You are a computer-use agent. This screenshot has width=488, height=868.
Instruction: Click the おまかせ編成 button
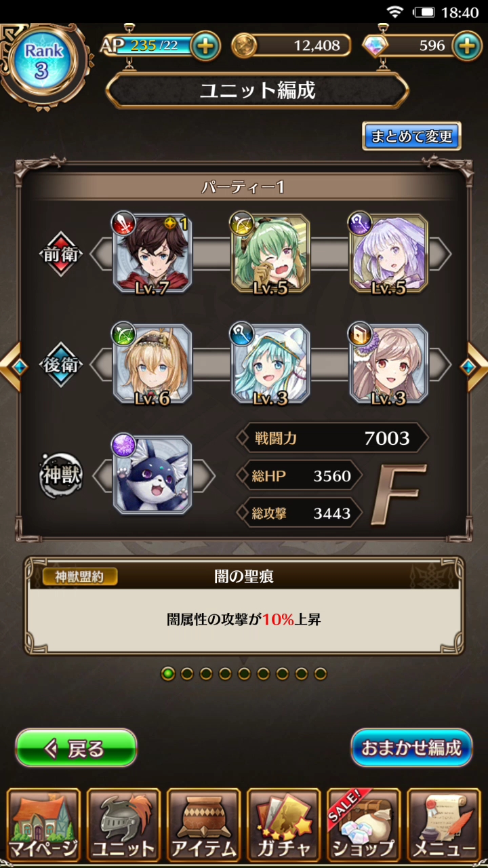click(411, 748)
